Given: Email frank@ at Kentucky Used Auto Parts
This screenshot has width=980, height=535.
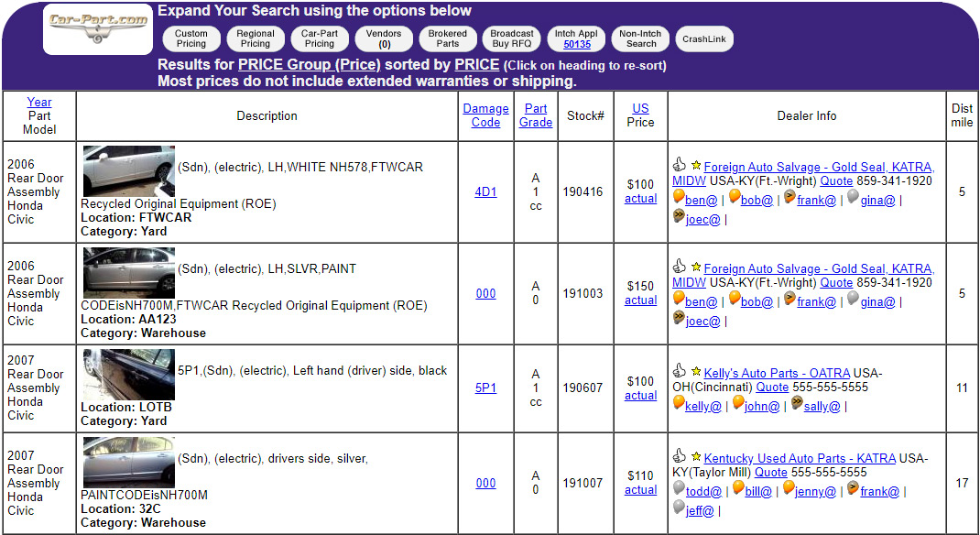Looking at the screenshot, I should coord(879,492).
